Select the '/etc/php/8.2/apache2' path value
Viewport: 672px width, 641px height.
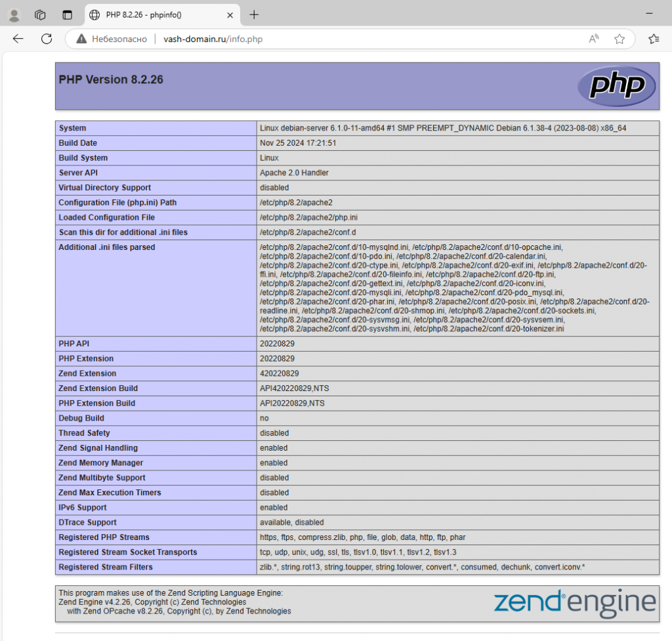(x=296, y=203)
